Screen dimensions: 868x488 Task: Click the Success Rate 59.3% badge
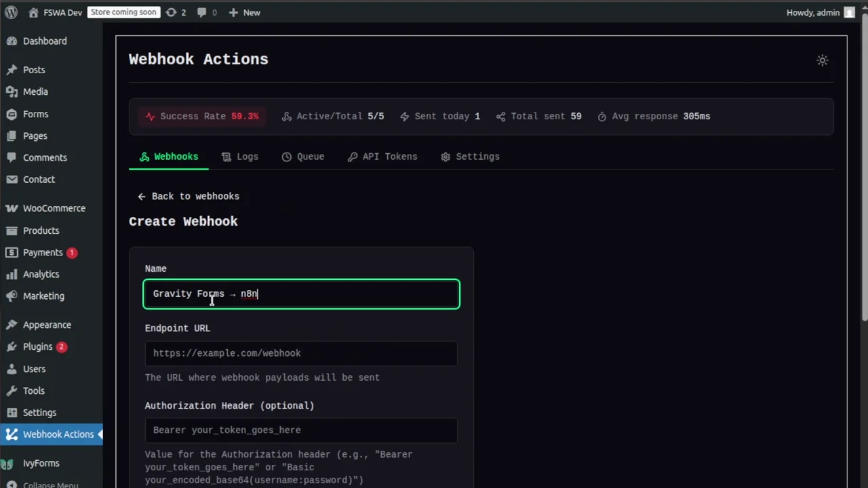pos(202,116)
